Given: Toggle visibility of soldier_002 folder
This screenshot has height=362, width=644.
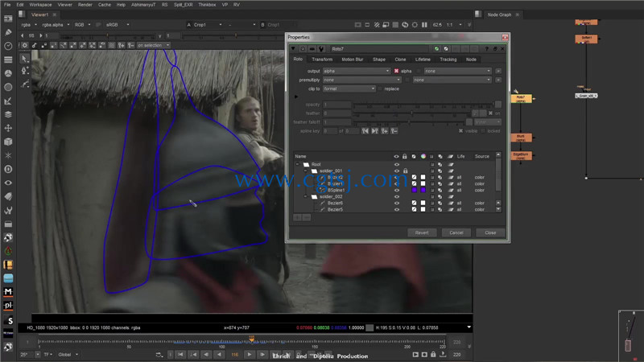Looking at the screenshot, I should click(397, 196).
